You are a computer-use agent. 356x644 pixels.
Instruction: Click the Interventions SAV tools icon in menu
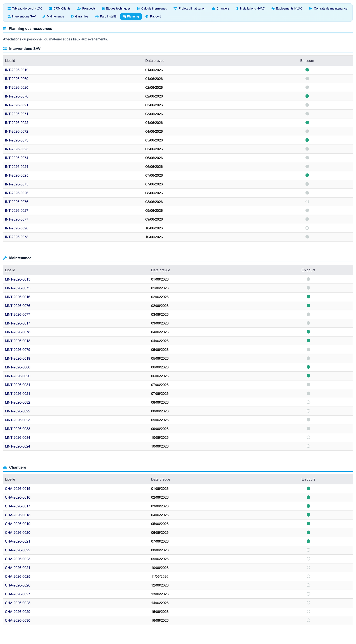click(x=9, y=16)
